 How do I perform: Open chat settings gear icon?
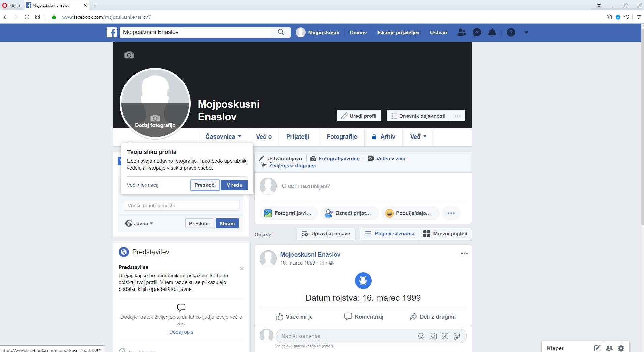coord(621,348)
